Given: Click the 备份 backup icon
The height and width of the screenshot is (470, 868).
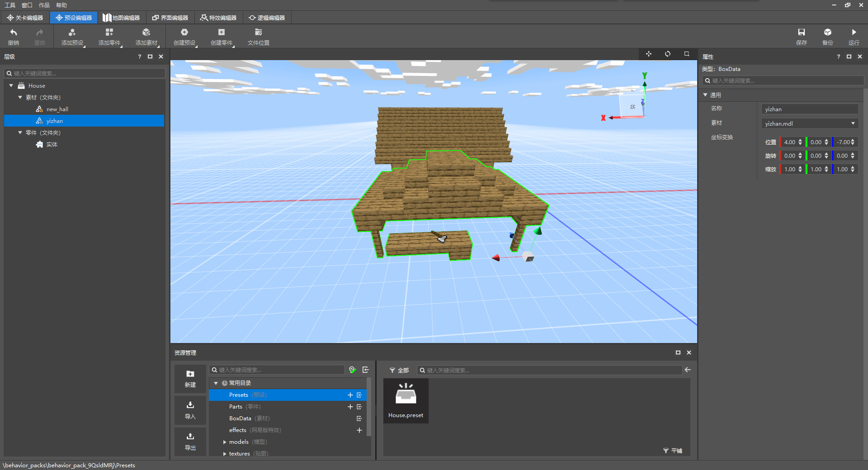Looking at the screenshot, I should pyautogui.click(x=828, y=33).
